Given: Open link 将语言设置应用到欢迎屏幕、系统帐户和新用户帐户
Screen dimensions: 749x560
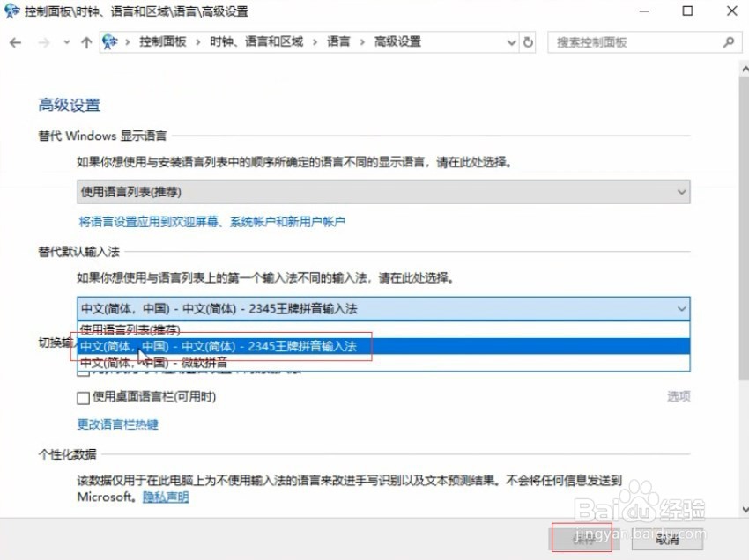Looking at the screenshot, I should click(211, 222).
